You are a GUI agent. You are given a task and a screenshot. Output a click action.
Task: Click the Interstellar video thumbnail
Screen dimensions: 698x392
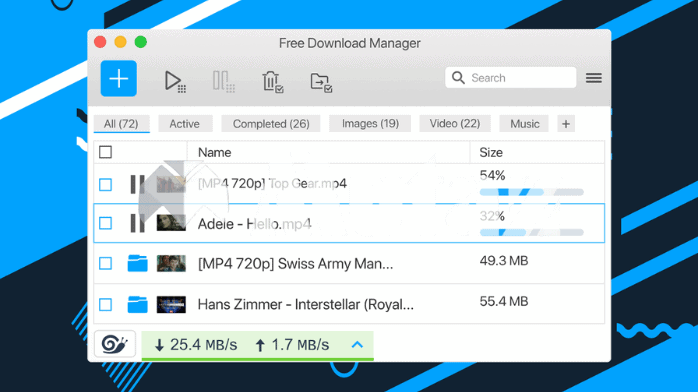(x=171, y=305)
